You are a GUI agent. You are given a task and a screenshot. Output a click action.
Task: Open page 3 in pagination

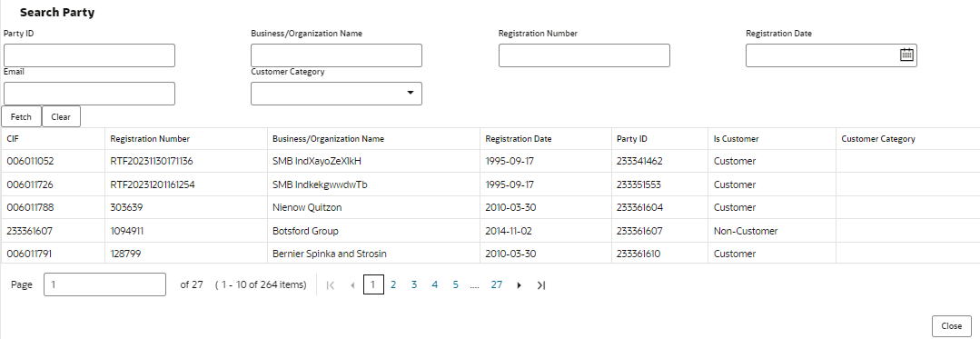pyautogui.click(x=414, y=284)
